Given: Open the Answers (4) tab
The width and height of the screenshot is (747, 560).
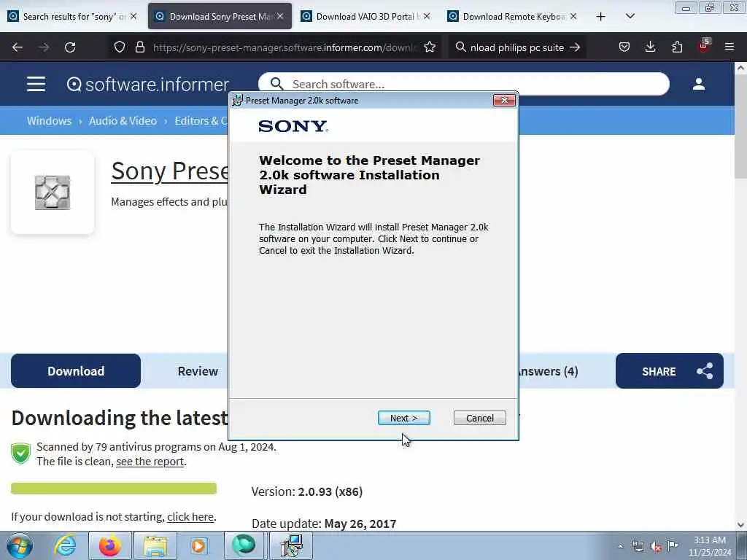Looking at the screenshot, I should point(549,371).
